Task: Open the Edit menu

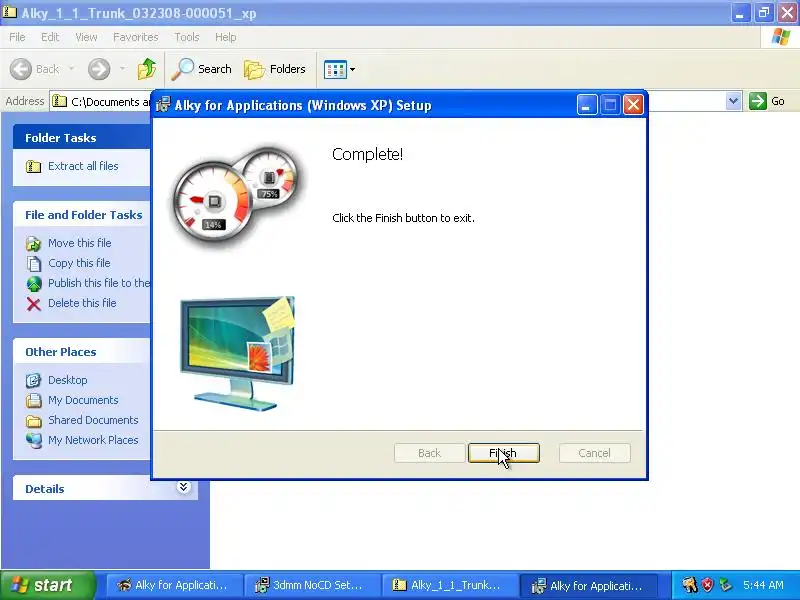Action: pos(50,37)
